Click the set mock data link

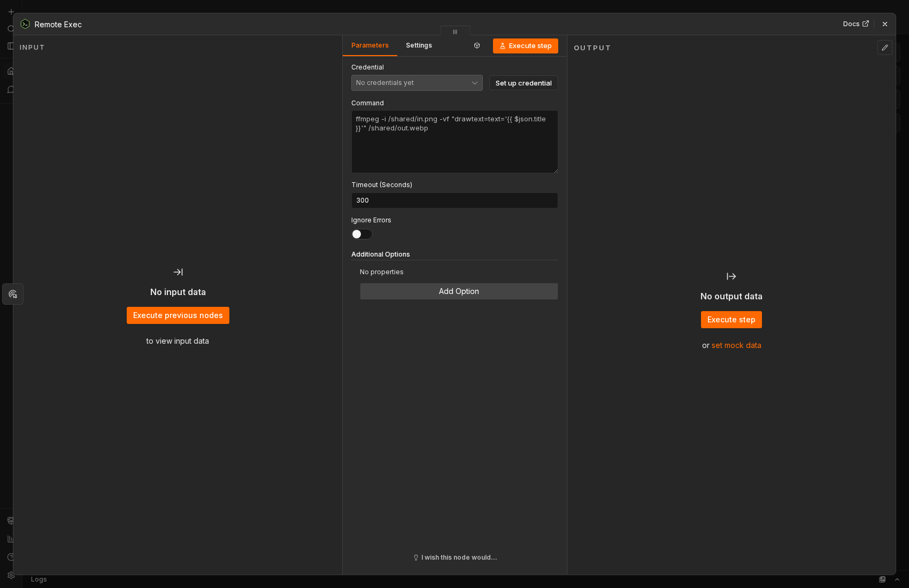[x=736, y=345]
